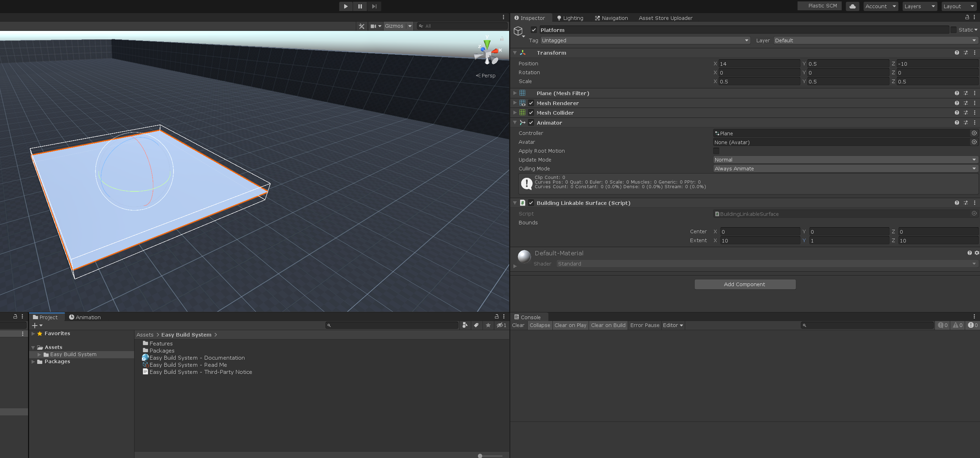The image size is (980, 458).
Task: Switch to the Animation tab
Action: (x=84, y=317)
